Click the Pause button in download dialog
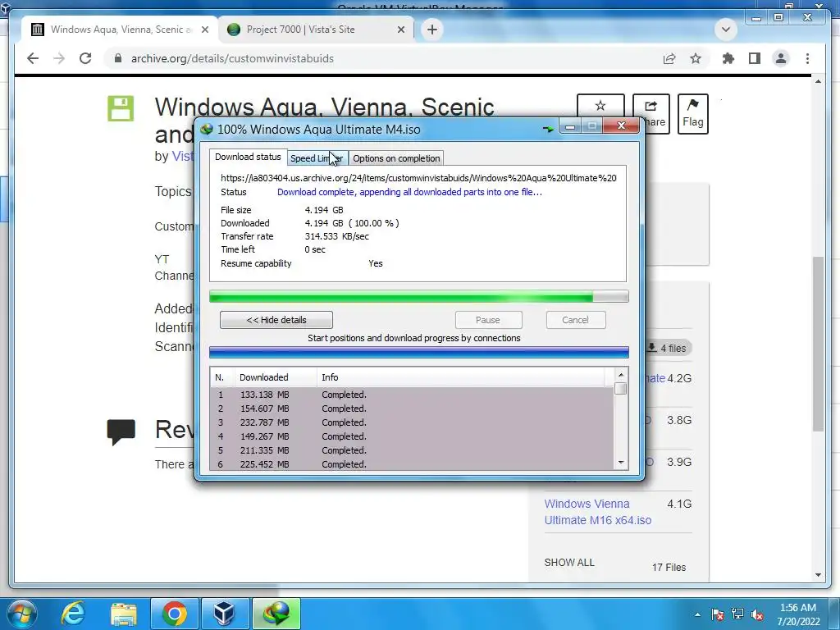The image size is (840, 630). (488, 320)
